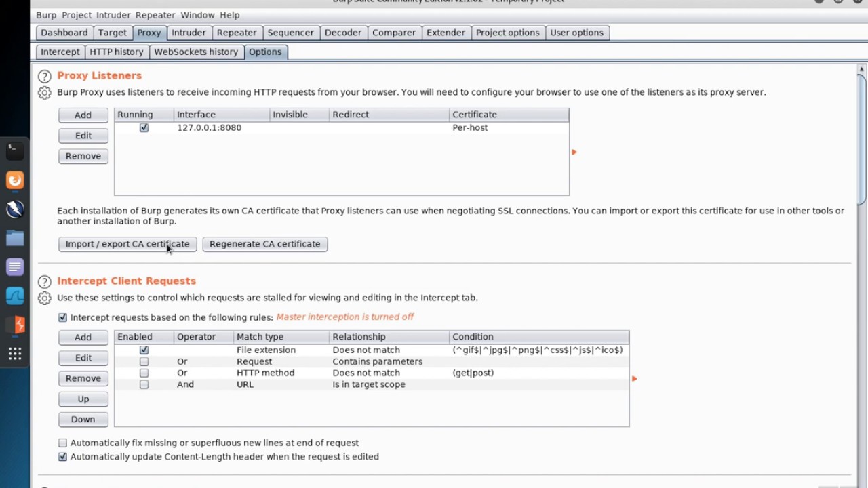Switch to the Repeater tool tab
The height and width of the screenshot is (488, 868).
click(x=237, y=33)
